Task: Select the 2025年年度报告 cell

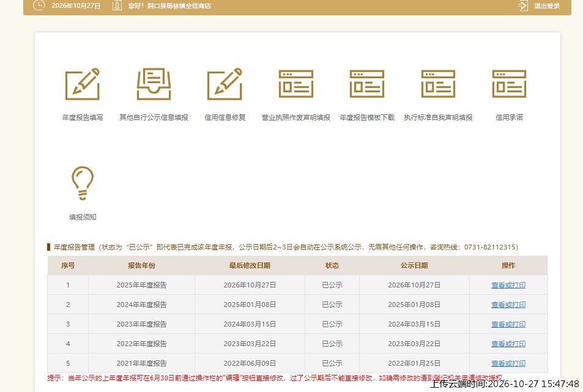Action: (141, 285)
